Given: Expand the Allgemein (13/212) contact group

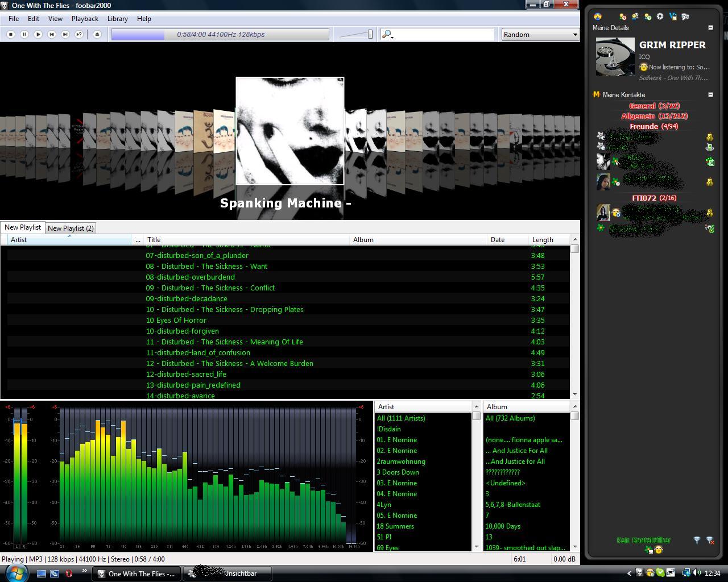Looking at the screenshot, I should 654,116.
